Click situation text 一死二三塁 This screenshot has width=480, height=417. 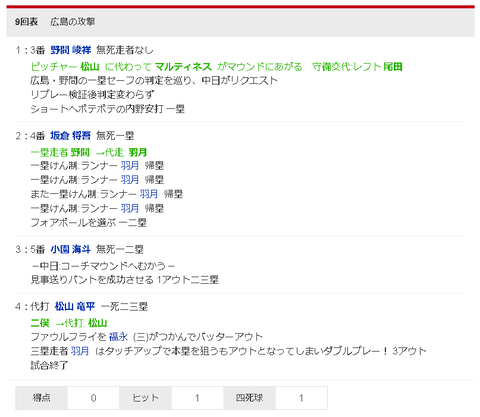coord(124,306)
